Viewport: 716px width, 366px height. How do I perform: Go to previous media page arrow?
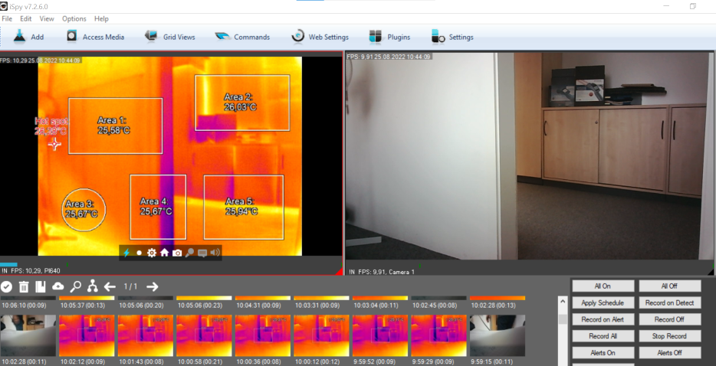point(110,287)
